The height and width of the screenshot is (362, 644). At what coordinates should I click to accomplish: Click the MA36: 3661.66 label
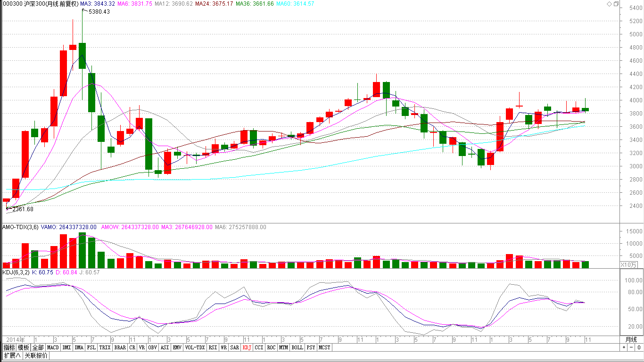coord(255,4)
